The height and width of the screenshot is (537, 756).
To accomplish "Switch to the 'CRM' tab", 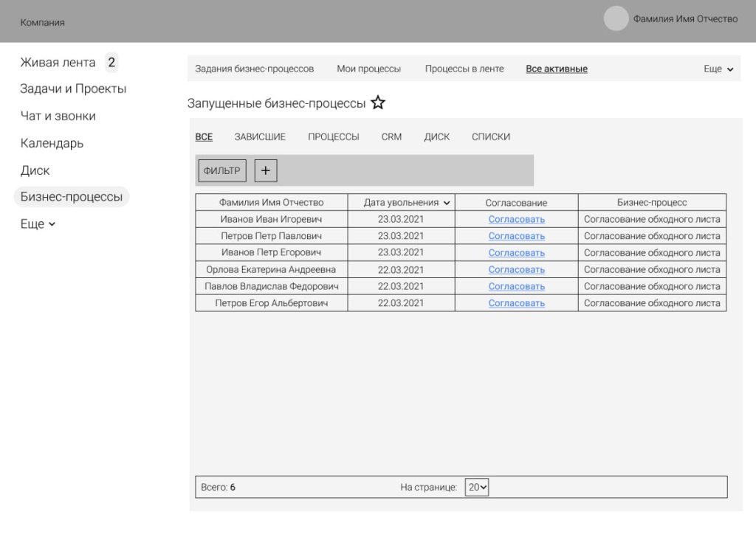I will [391, 137].
